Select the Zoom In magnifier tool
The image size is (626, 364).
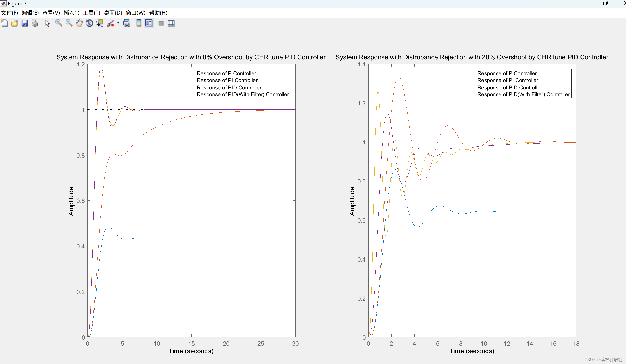click(59, 23)
